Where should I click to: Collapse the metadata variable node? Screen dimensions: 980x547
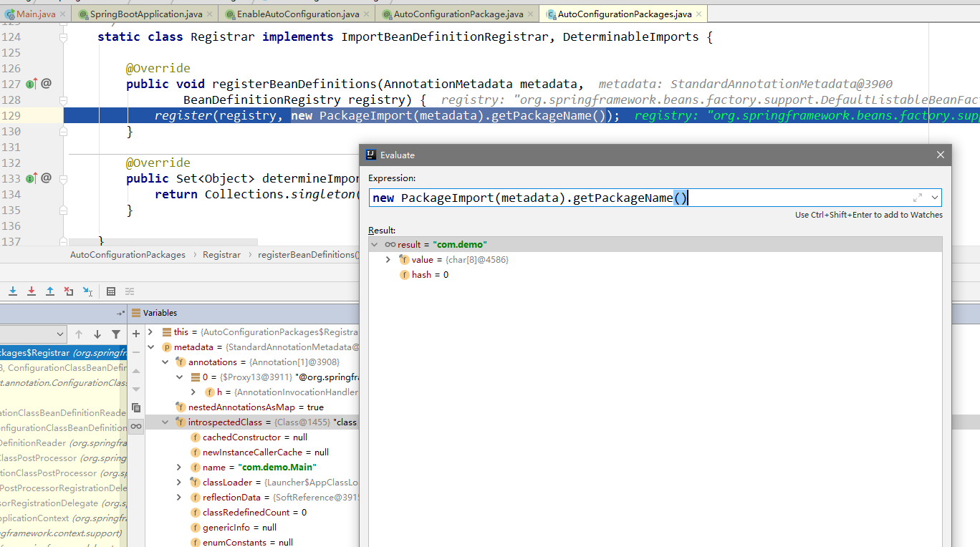tap(150, 347)
